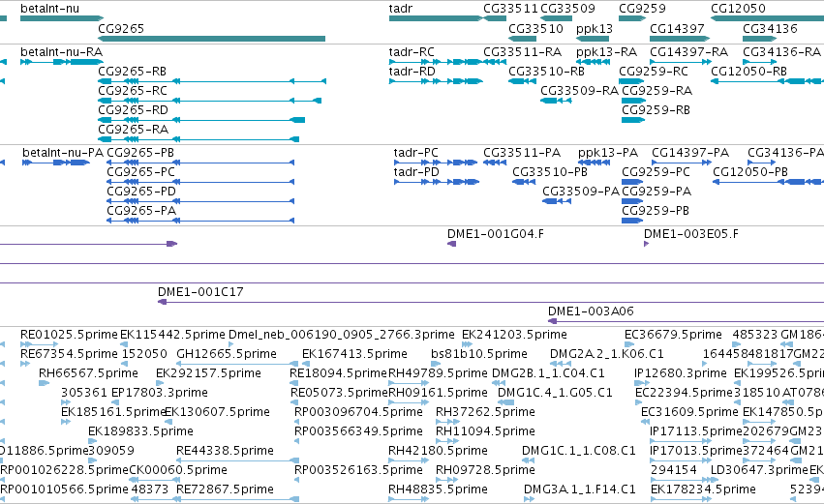The width and height of the screenshot is (824, 504).
Task: Select transcript CG9265-RA
Action: tap(198, 139)
